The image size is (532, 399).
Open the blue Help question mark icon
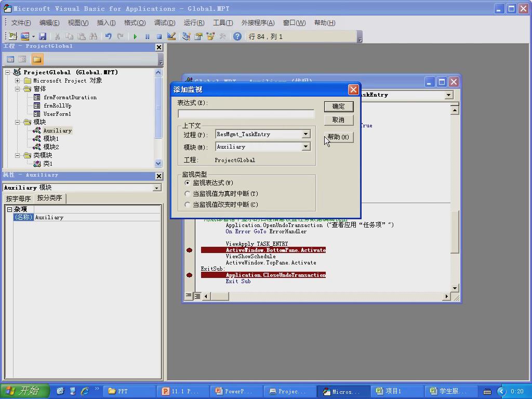[x=237, y=36]
